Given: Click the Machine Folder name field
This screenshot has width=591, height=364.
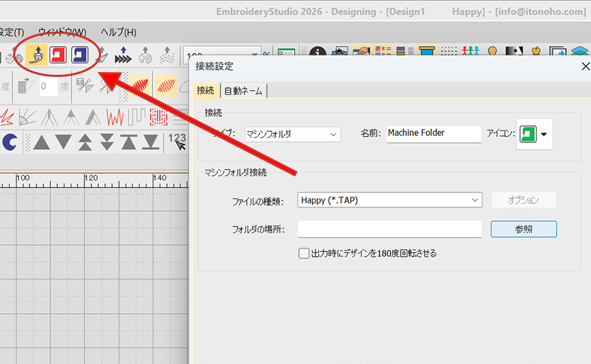Looking at the screenshot, I should tap(434, 134).
